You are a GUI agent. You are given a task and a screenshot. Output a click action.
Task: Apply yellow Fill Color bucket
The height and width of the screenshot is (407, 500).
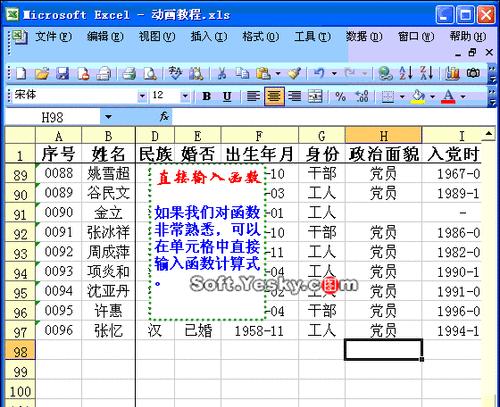(x=418, y=97)
